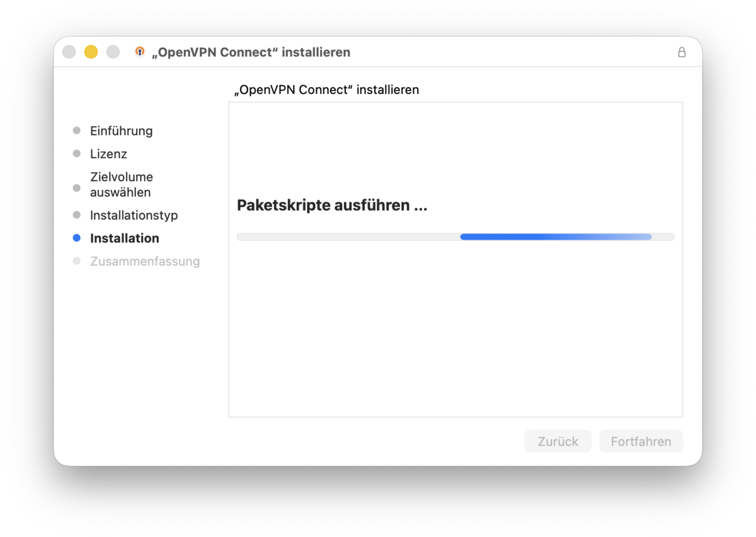
Task: Minimize the installer with yellow button
Action: point(91,52)
